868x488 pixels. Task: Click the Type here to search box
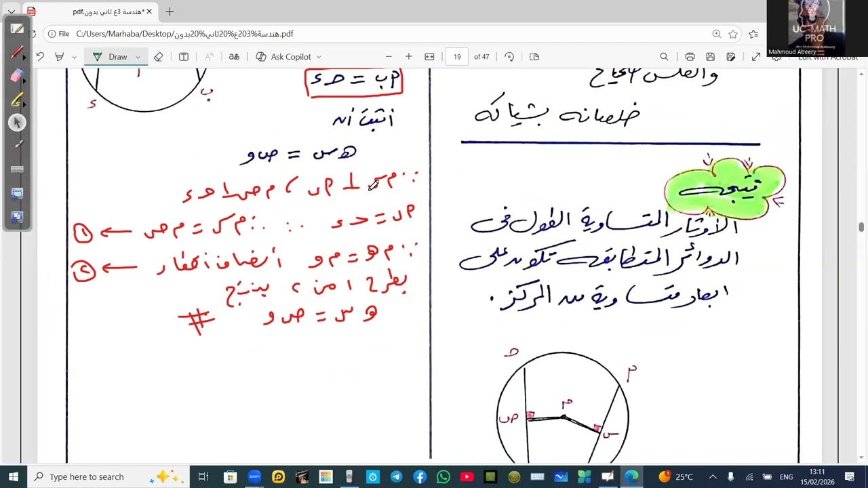108,476
